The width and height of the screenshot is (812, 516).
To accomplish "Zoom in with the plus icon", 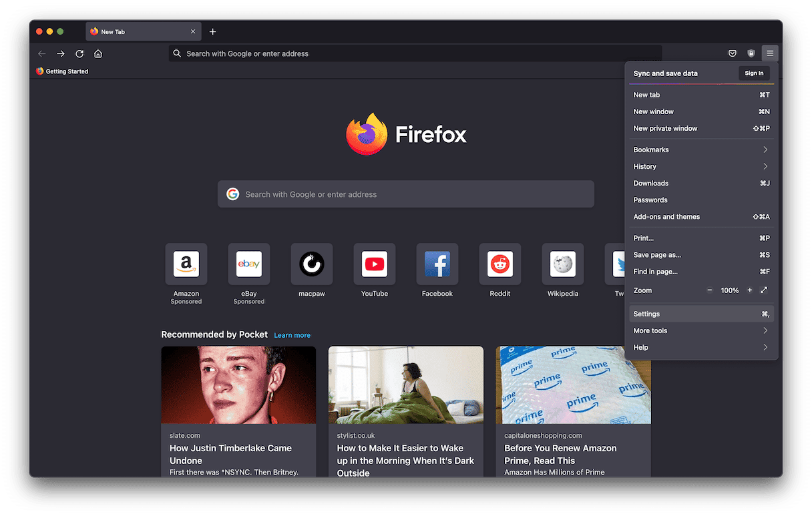I will point(750,290).
